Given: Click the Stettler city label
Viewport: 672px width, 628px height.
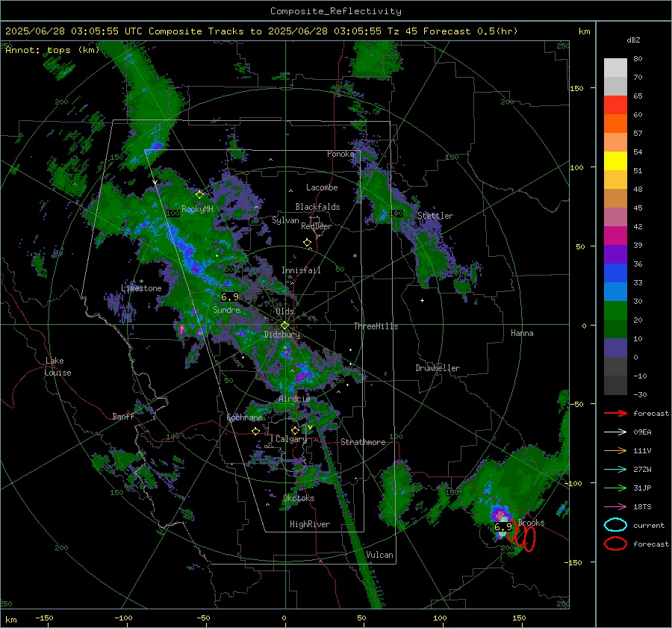Looking at the screenshot, I should 435,216.
